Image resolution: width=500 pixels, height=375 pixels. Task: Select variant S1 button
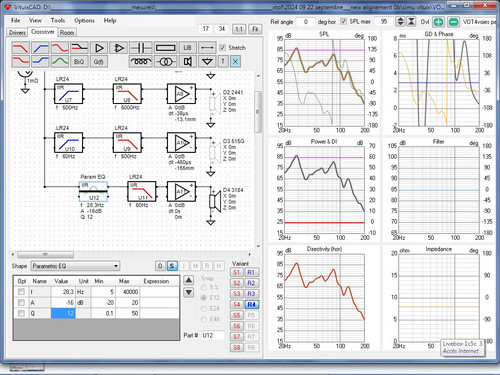[236, 272]
